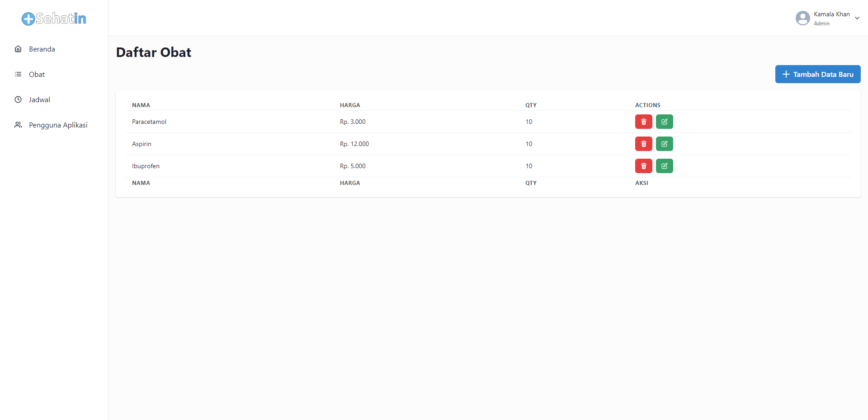This screenshot has height=420, width=868.
Task: Click the price Rp. 5.000
Action: [x=353, y=166]
